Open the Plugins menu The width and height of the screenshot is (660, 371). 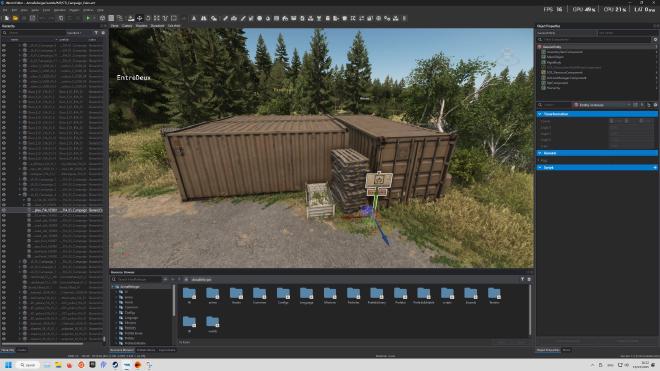[74, 10]
